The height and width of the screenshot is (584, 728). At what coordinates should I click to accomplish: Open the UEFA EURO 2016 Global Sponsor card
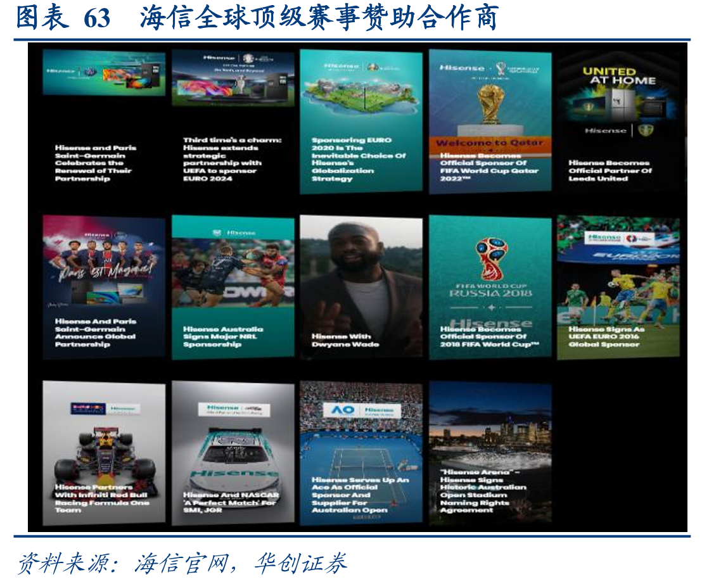[x=618, y=286]
